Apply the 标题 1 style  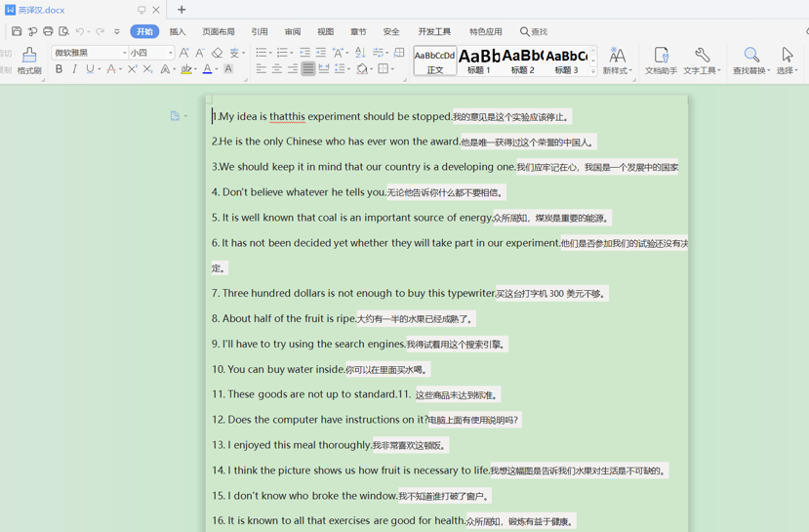point(479,61)
